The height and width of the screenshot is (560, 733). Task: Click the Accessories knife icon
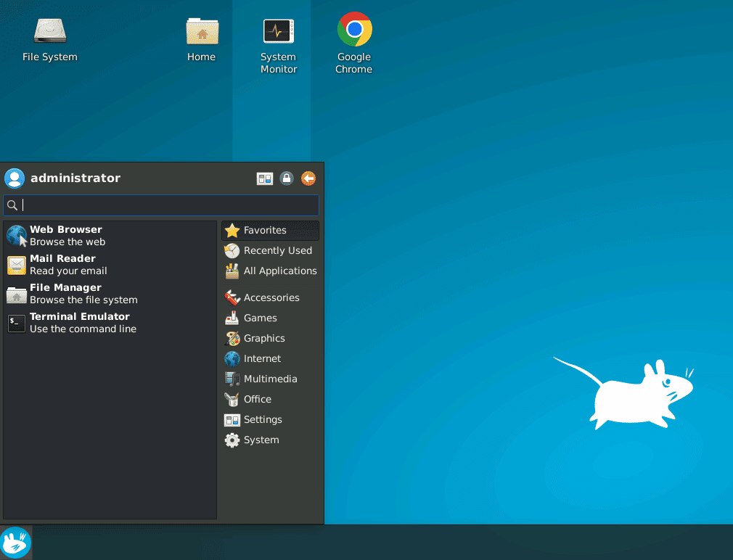pyautogui.click(x=232, y=297)
